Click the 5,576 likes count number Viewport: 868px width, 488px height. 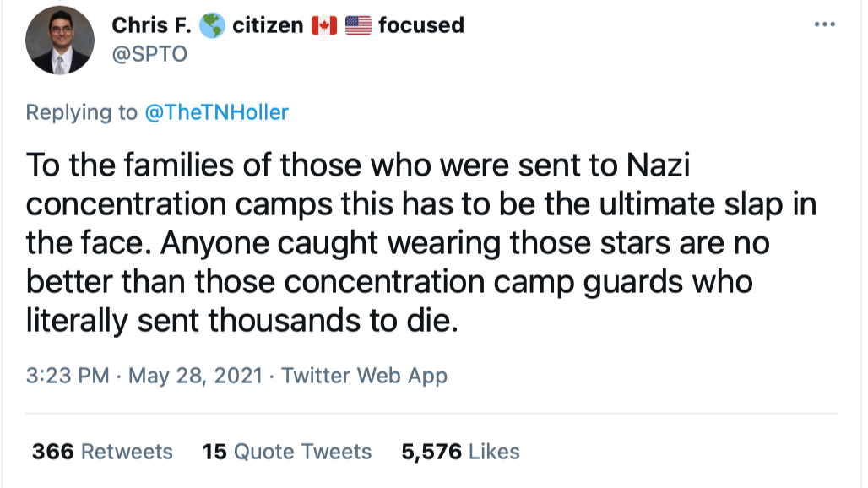(431, 452)
